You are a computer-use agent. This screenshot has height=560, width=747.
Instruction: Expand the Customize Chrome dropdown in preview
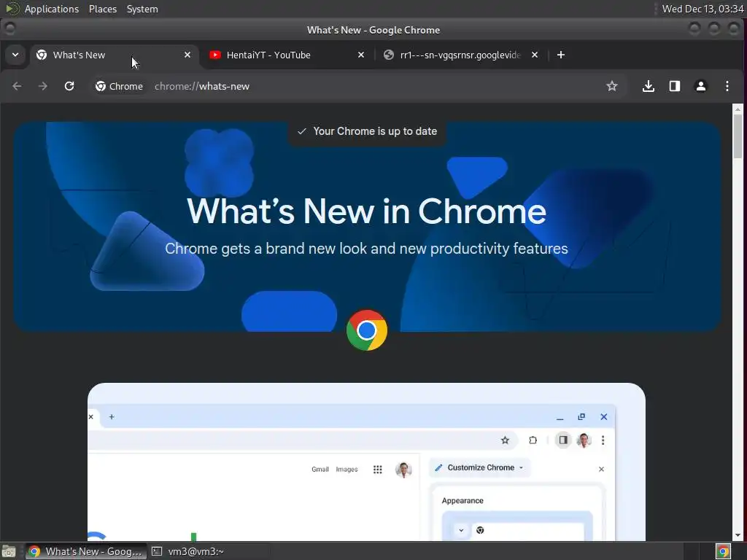click(x=480, y=467)
